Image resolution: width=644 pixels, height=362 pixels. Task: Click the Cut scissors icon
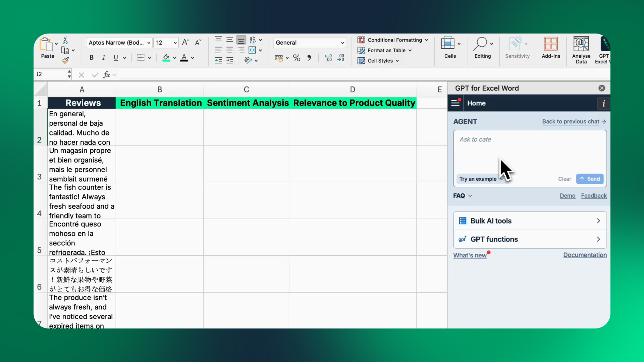point(65,40)
